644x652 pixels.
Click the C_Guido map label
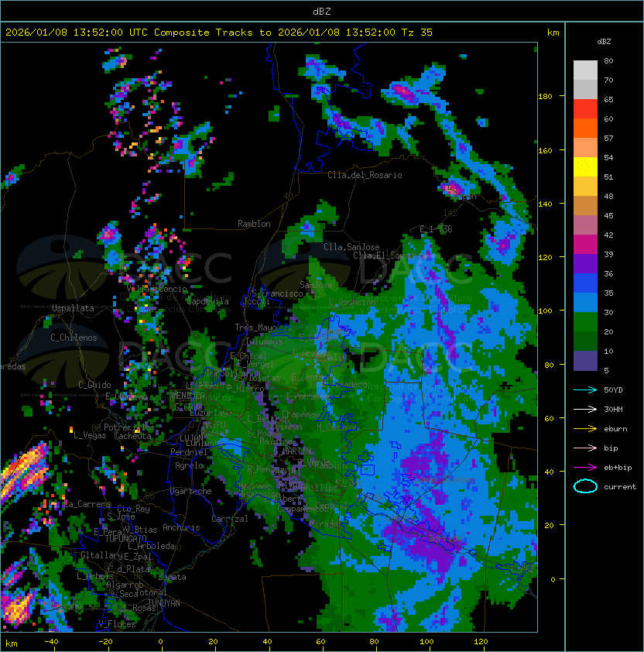click(x=94, y=385)
